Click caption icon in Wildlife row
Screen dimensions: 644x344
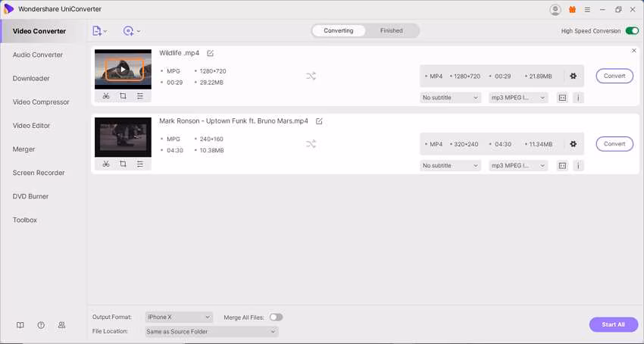tap(562, 98)
